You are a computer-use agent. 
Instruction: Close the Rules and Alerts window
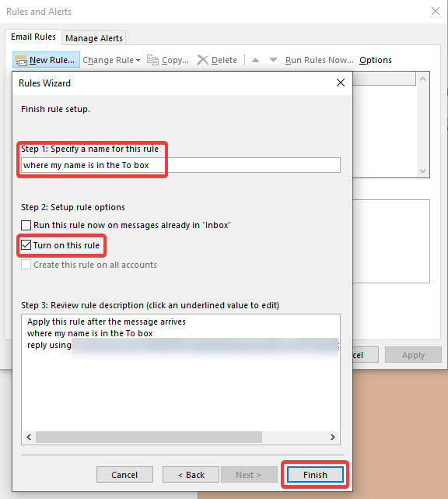(x=436, y=11)
